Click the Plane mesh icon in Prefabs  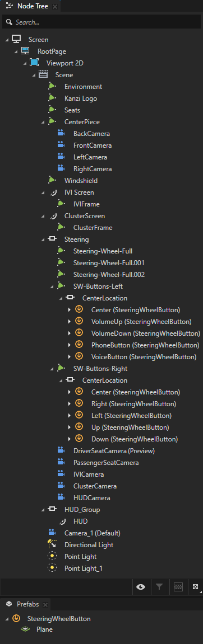click(25, 629)
